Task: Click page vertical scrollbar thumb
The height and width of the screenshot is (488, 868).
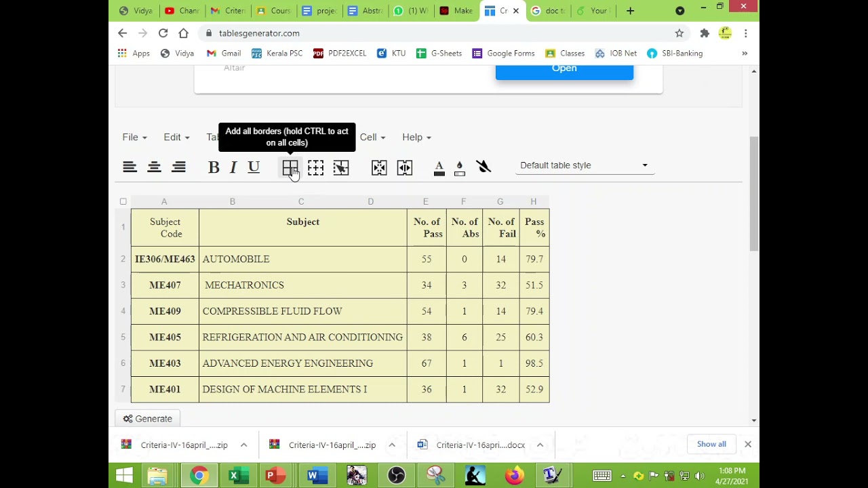Action: [754, 194]
